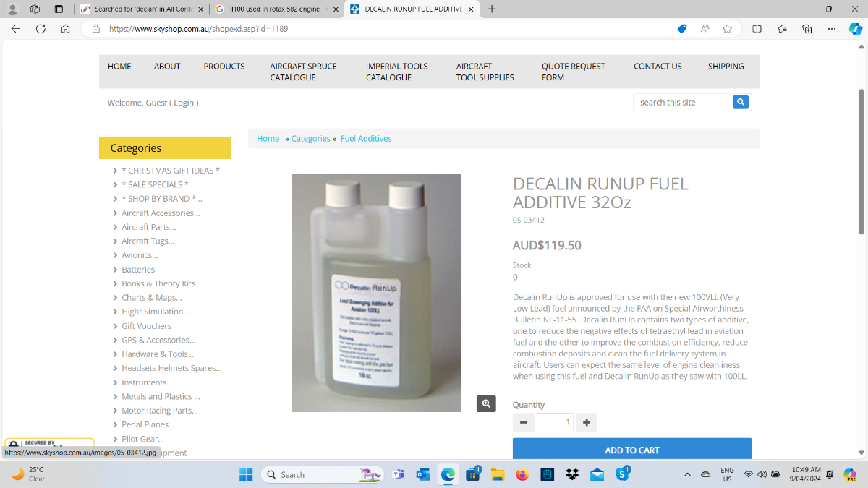Click the Quantity number field

click(555, 422)
